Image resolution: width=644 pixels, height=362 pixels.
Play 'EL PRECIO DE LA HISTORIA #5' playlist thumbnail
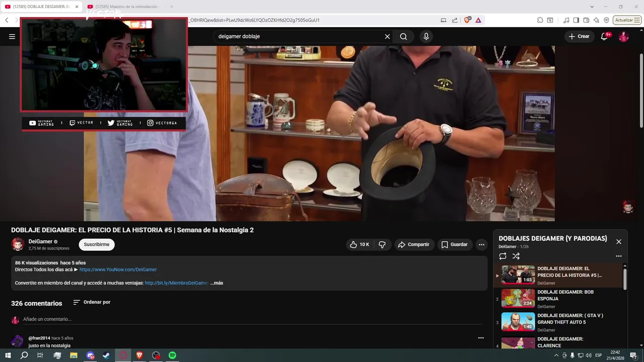(x=518, y=275)
